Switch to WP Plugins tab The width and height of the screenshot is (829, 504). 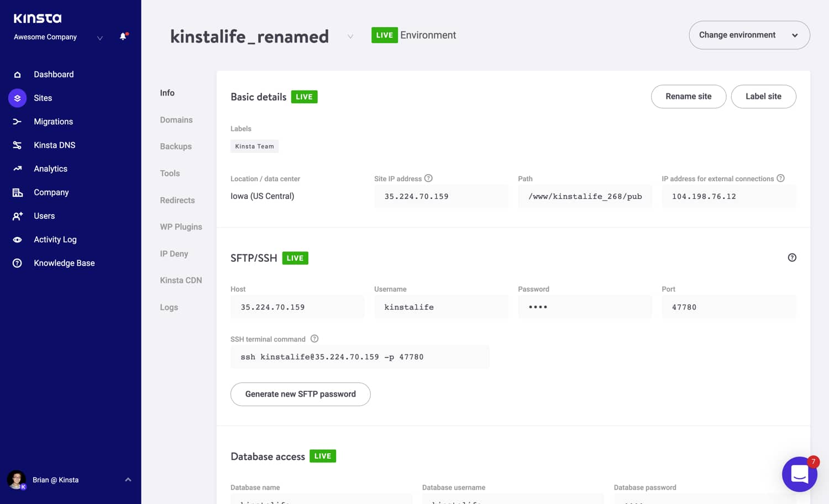[x=181, y=227]
